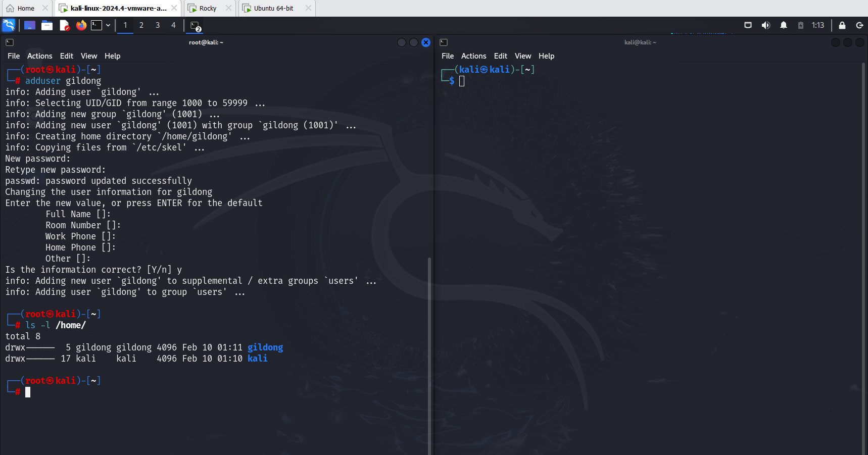
Task: Click the blue 'kali' directory name in listing
Action: 258,359
